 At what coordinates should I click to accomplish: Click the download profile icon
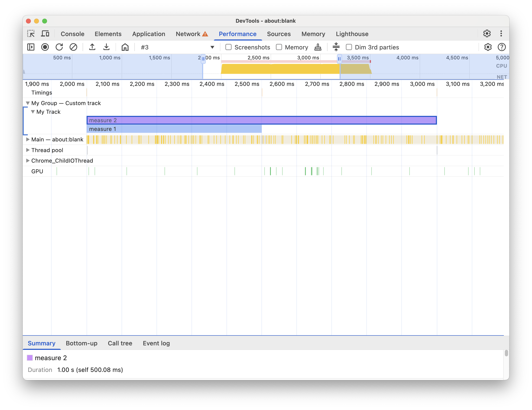pos(107,47)
